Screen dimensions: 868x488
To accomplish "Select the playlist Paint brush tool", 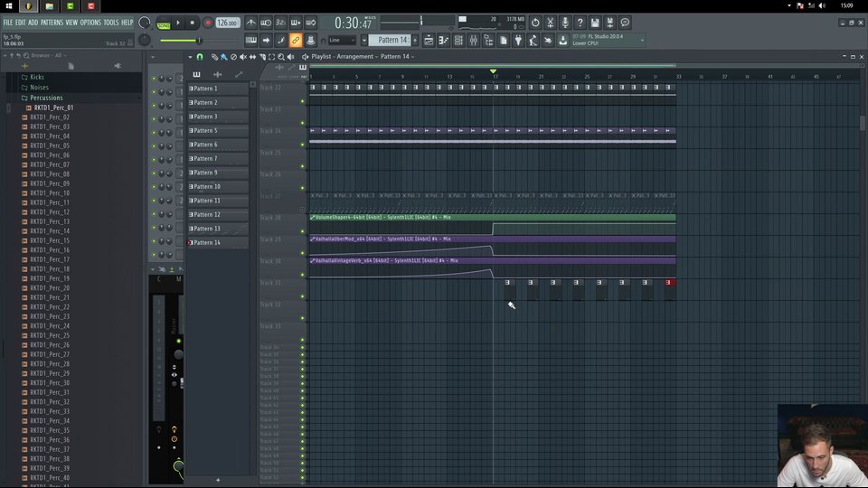I will click(223, 56).
